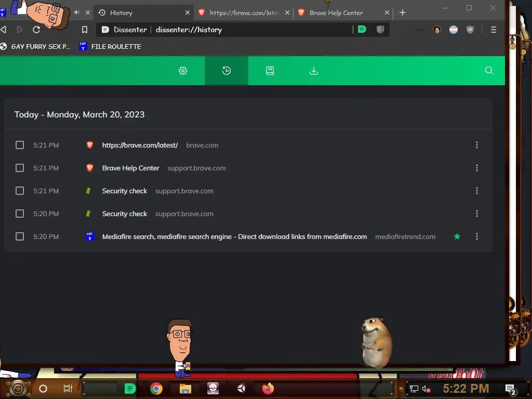Launch Google Chrome from the taskbar

[x=156, y=389]
